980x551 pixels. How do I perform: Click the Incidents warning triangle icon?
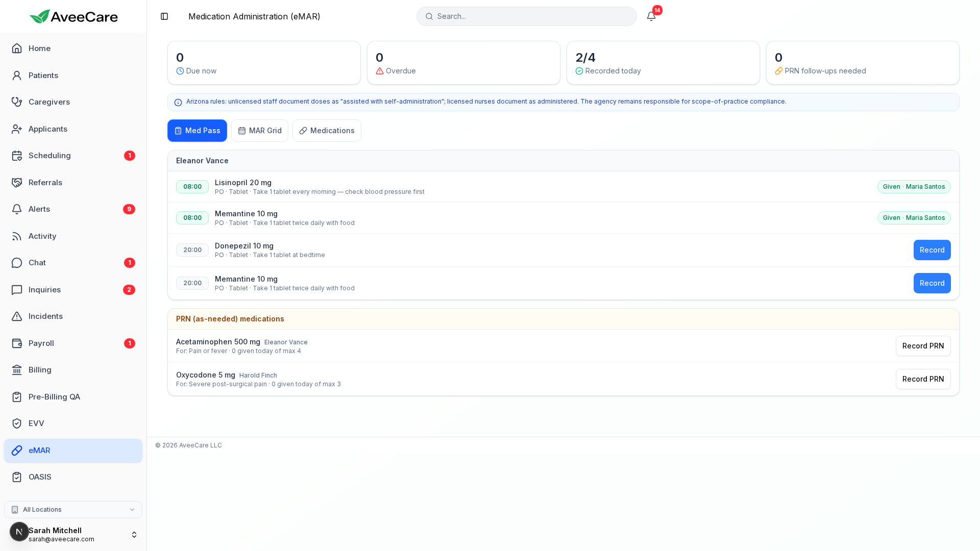[x=17, y=316]
